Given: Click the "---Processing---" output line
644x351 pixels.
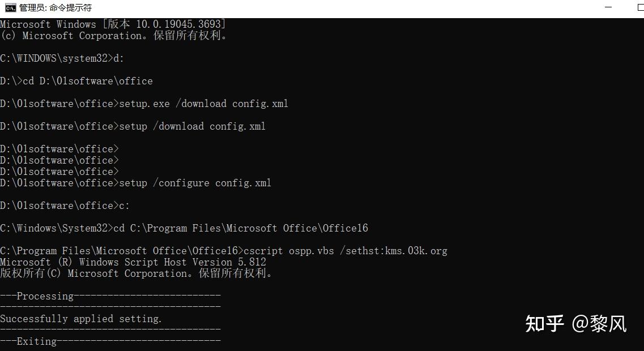Looking at the screenshot, I should [x=110, y=296].
